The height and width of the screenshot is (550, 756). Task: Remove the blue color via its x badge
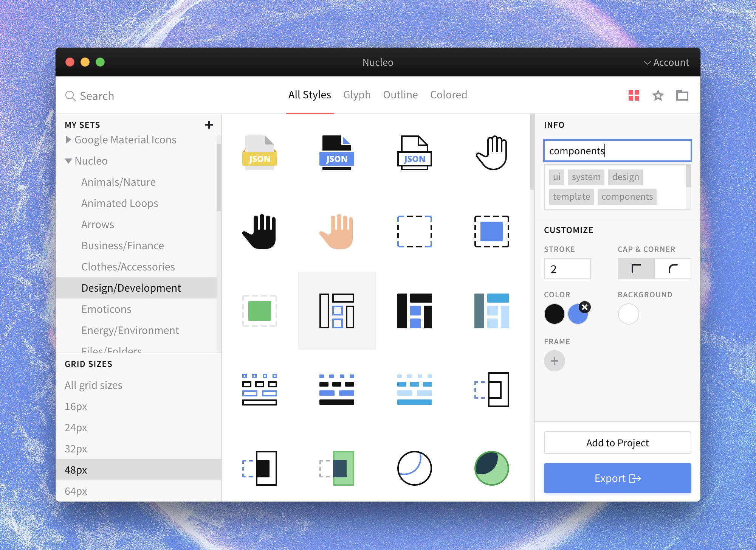(x=584, y=308)
